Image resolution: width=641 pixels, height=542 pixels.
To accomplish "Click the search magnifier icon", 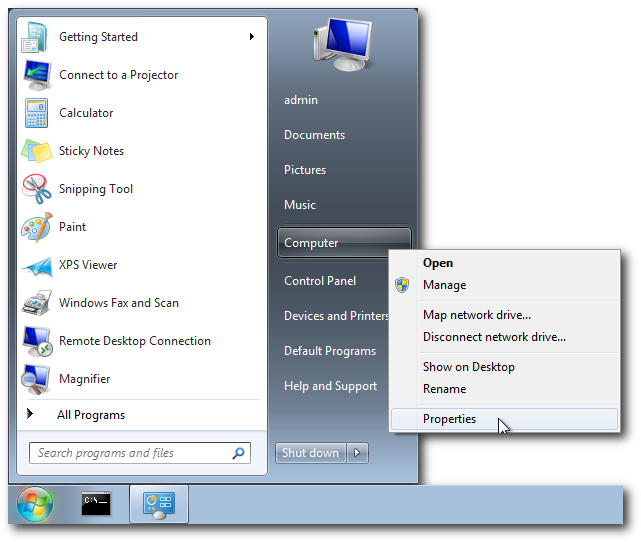I will 238,453.
